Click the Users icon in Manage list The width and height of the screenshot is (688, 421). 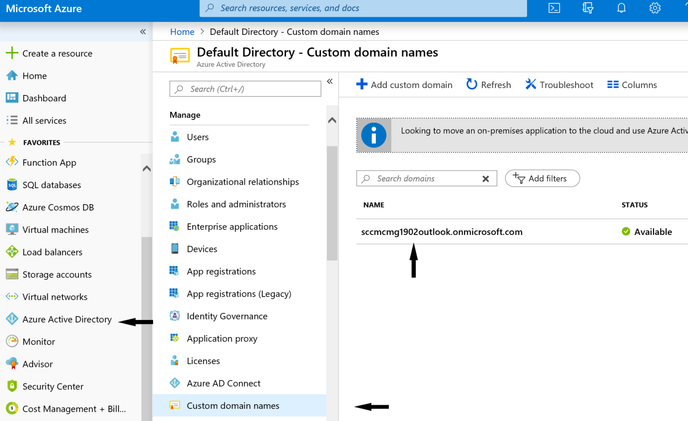175,137
